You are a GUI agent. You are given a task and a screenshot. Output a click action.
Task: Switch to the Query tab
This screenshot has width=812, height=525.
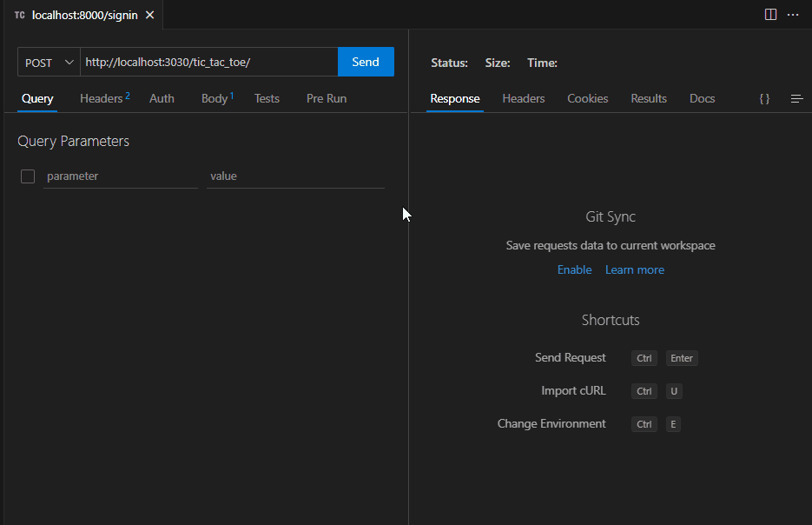click(37, 98)
